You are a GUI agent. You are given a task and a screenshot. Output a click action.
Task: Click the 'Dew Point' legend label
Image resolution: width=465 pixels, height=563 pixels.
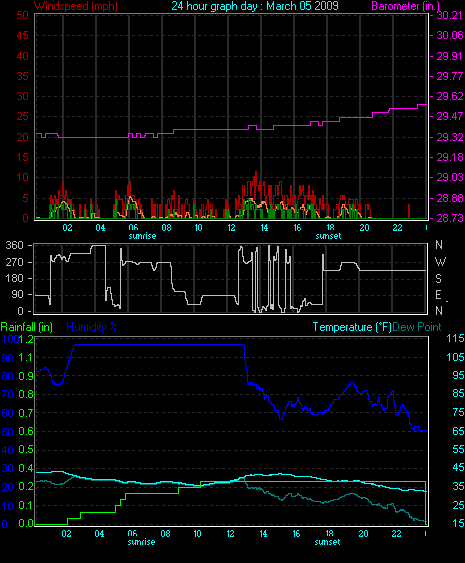[417, 327]
